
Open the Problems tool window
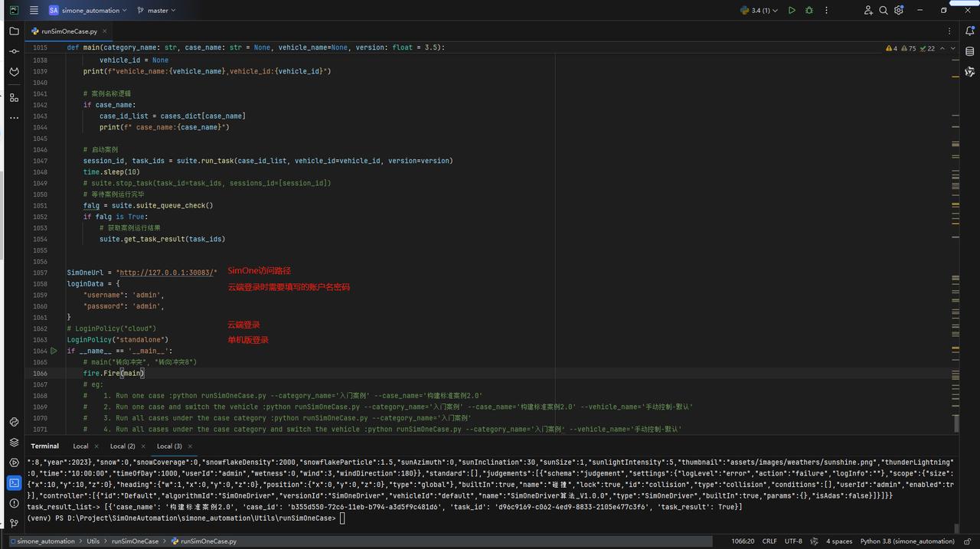tap(14, 503)
